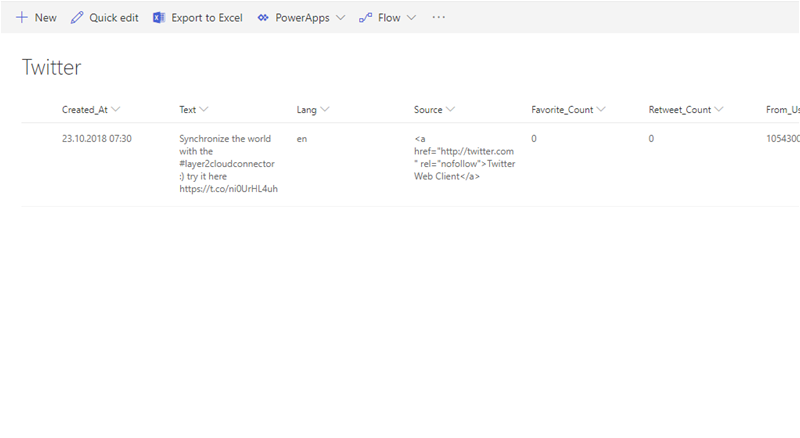Click the Excel export icon

(x=159, y=18)
